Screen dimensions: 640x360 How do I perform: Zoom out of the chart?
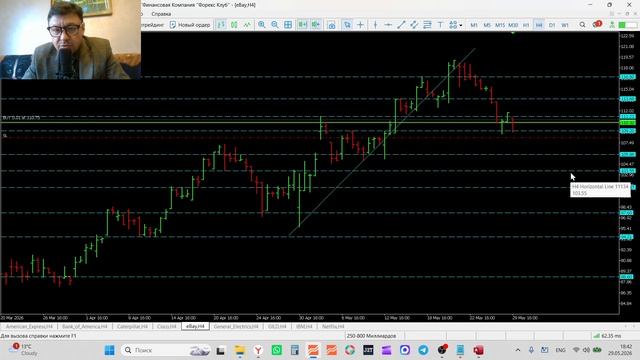275,25
